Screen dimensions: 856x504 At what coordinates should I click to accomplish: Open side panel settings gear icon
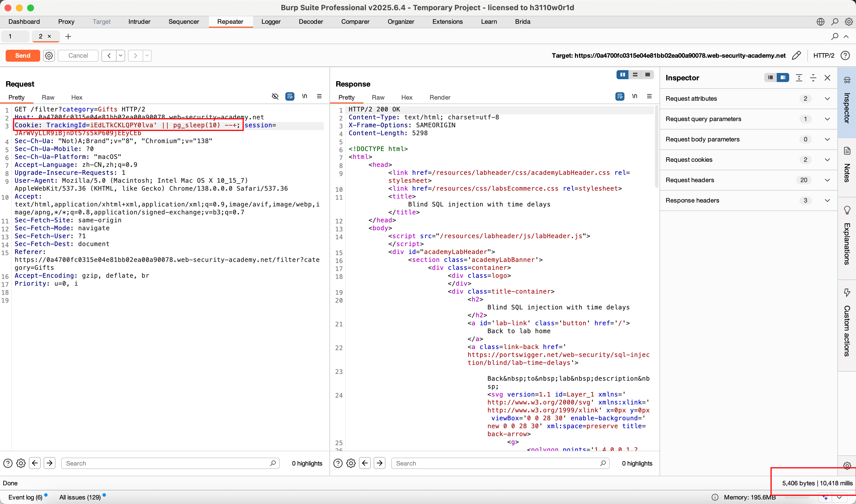tap(847, 465)
